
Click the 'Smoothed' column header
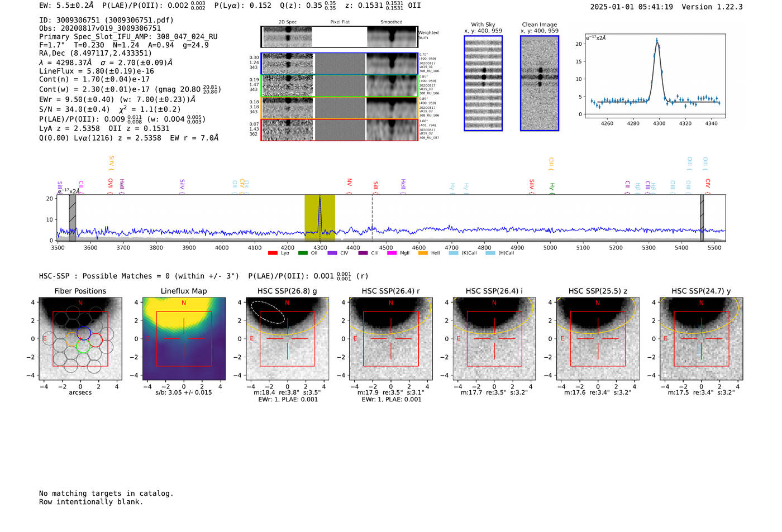[392, 22]
